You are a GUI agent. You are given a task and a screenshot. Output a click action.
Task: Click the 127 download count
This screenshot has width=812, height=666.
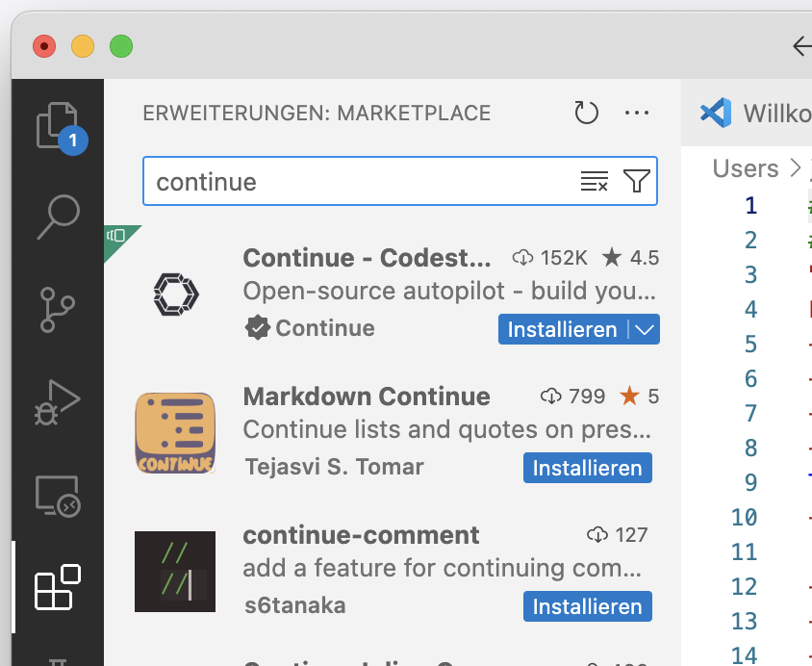pos(618,535)
